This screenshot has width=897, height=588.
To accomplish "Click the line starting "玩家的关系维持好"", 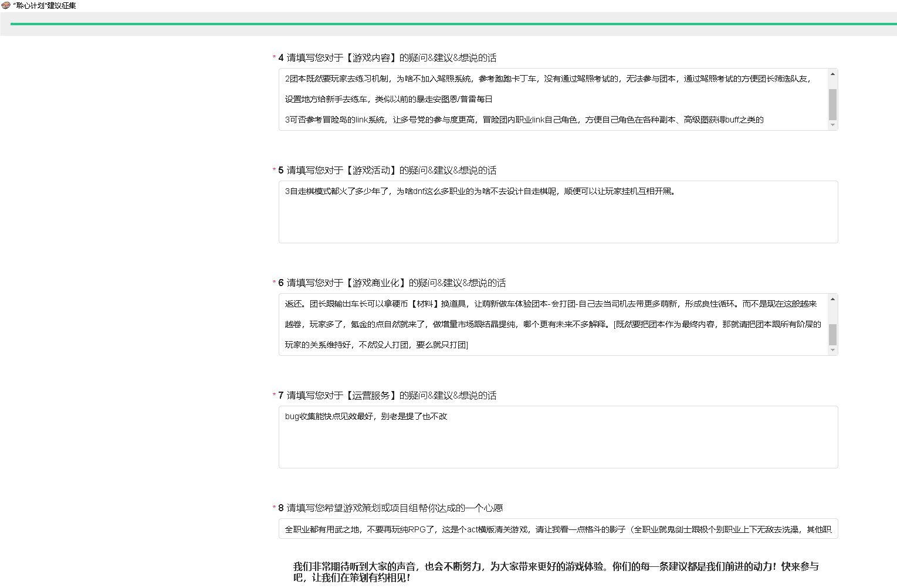I will click(x=377, y=345).
